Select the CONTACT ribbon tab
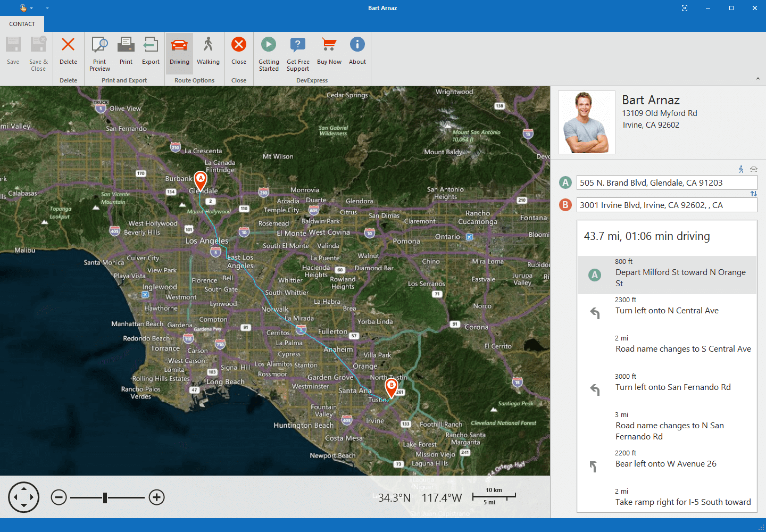This screenshot has height=532, width=766. pos(22,24)
